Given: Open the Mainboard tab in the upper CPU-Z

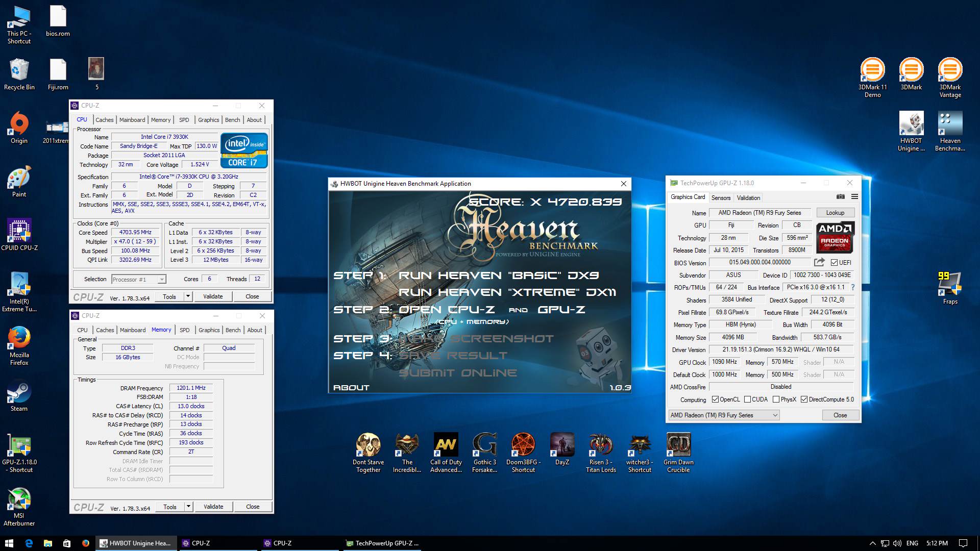Looking at the screenshot, I should pyautogui.click(x=132, y=120).
